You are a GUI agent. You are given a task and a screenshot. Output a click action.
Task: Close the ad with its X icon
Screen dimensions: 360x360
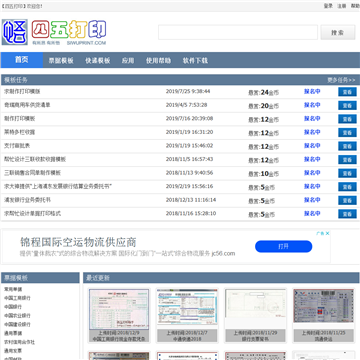coord(327,233)
